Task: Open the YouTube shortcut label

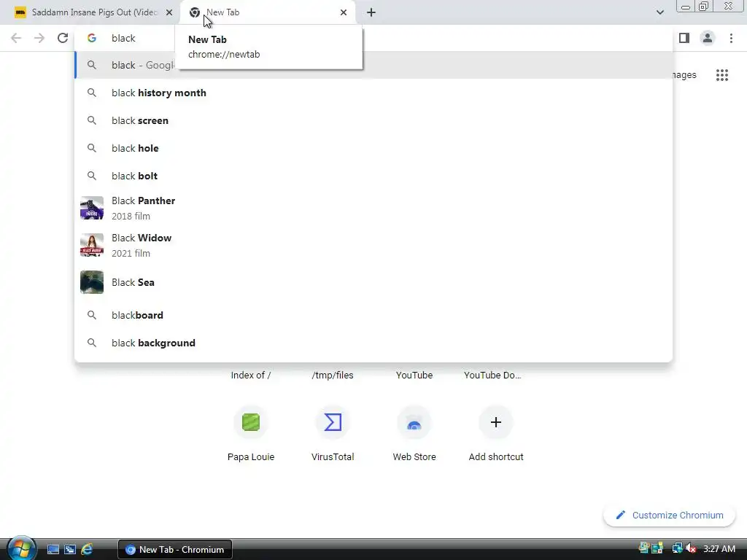Action: coord(414,376)
